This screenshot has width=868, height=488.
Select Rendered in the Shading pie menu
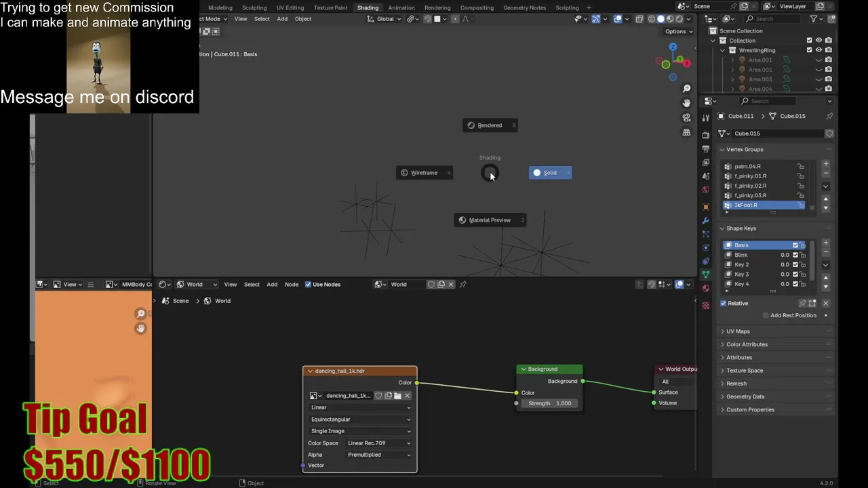490,125
